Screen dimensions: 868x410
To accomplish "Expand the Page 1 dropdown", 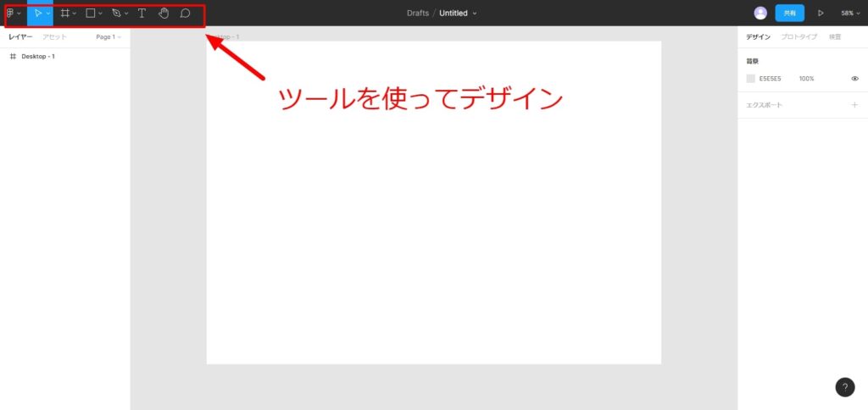I will (x=108, y=37).
